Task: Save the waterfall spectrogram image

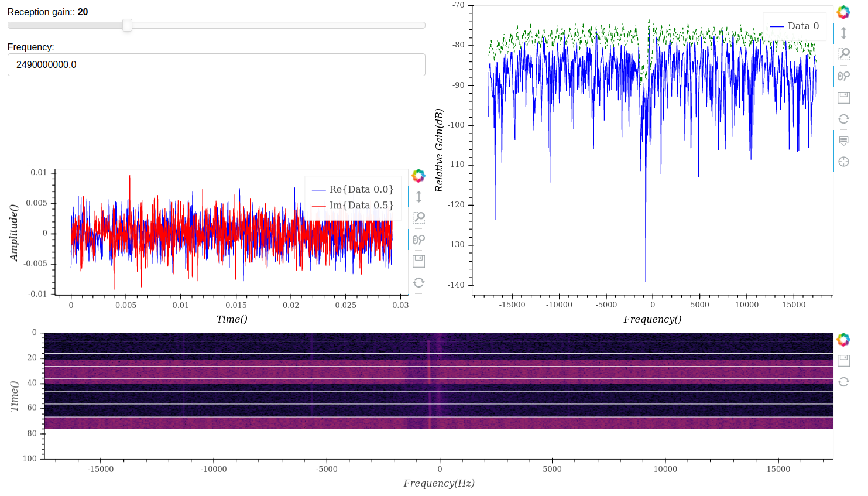Action: click(x=843, y=361)
